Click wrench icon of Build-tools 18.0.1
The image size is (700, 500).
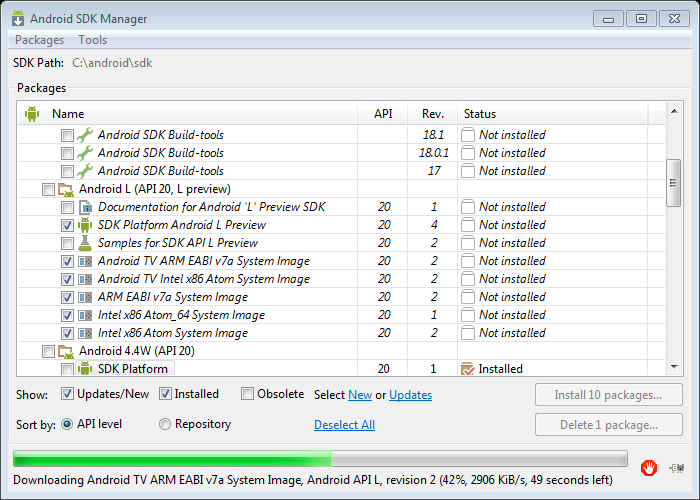(85, 153)
